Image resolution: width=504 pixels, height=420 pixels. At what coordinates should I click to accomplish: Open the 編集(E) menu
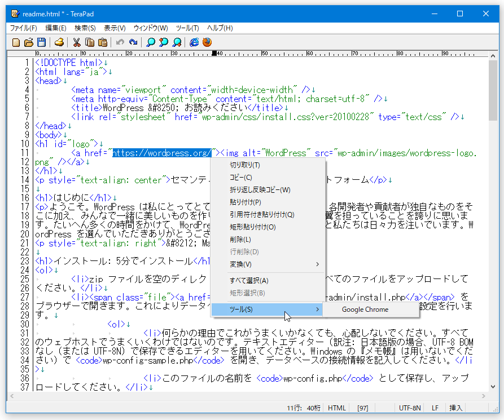[x=56, y=28]
